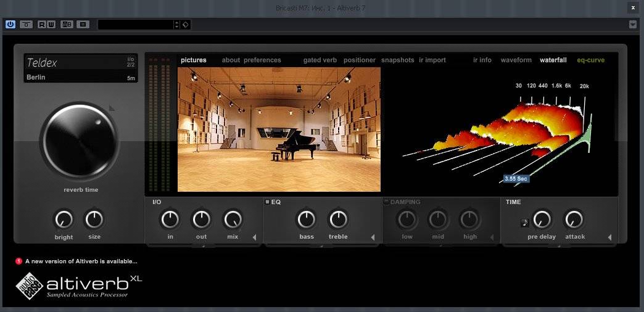Image resolution: width=644 pixels, height=312 pixels.
Task: Enable the DAMPING section checkbox
Action: (x=387, y=202)
